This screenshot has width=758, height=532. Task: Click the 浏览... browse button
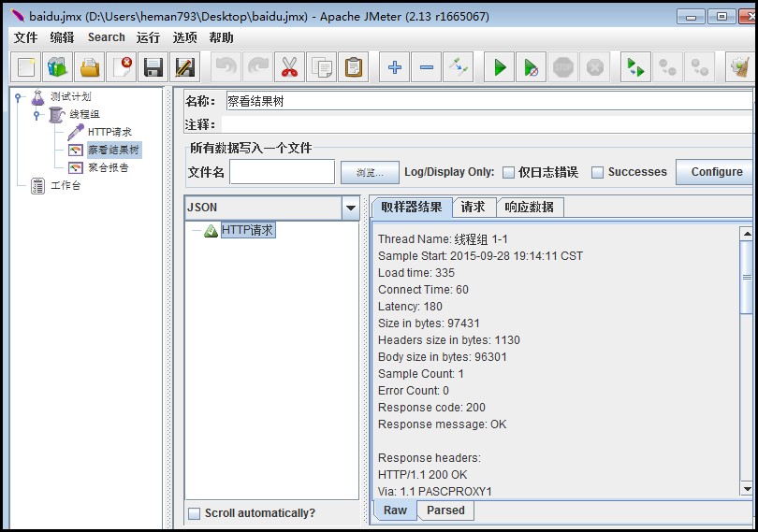370,172
